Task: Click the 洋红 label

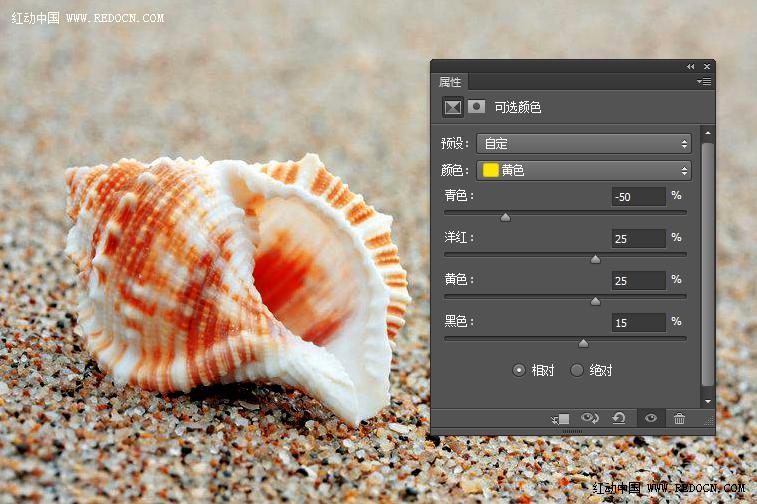Action: tap(459, 238)
